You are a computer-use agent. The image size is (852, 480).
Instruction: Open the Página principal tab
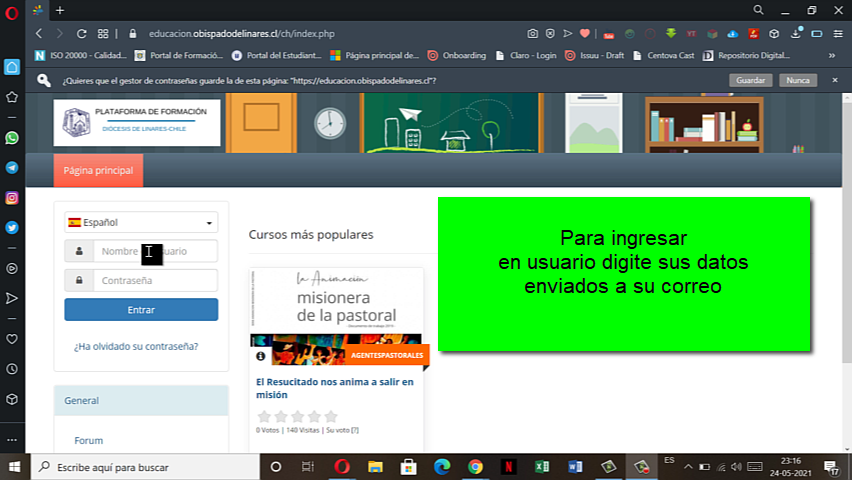click(98, 171)
